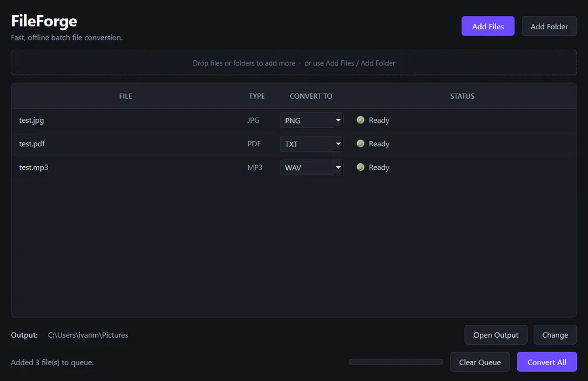The height and width of the screenshot is (381, 588).
Task: Open the PNG format dropdown for test.jpg
Action: 311,121
